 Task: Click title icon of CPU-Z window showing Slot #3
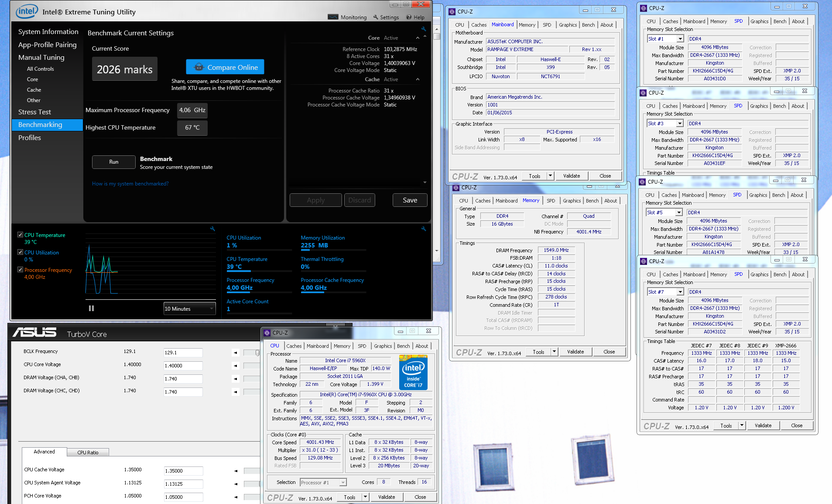click(x=643, y=93)
